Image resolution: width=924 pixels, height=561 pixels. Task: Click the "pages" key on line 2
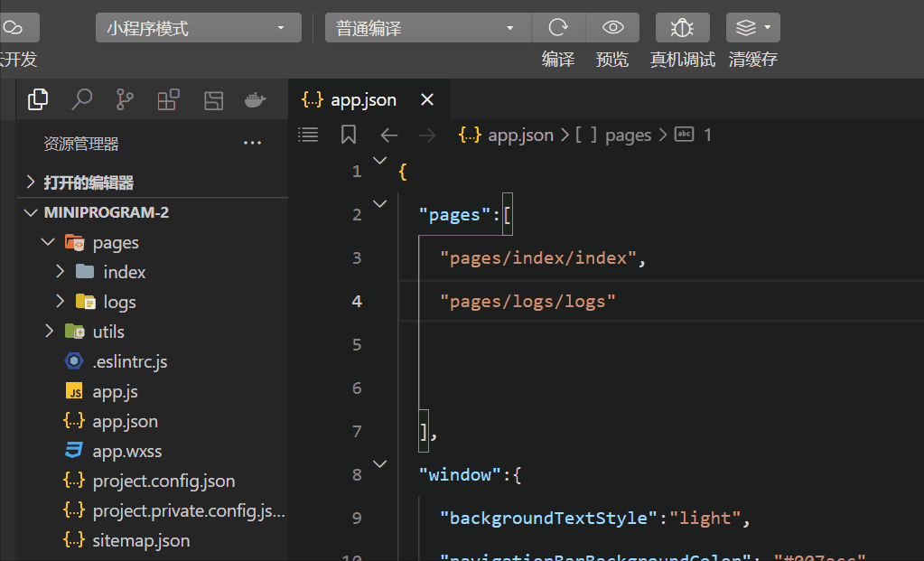(x=454, y=215)
